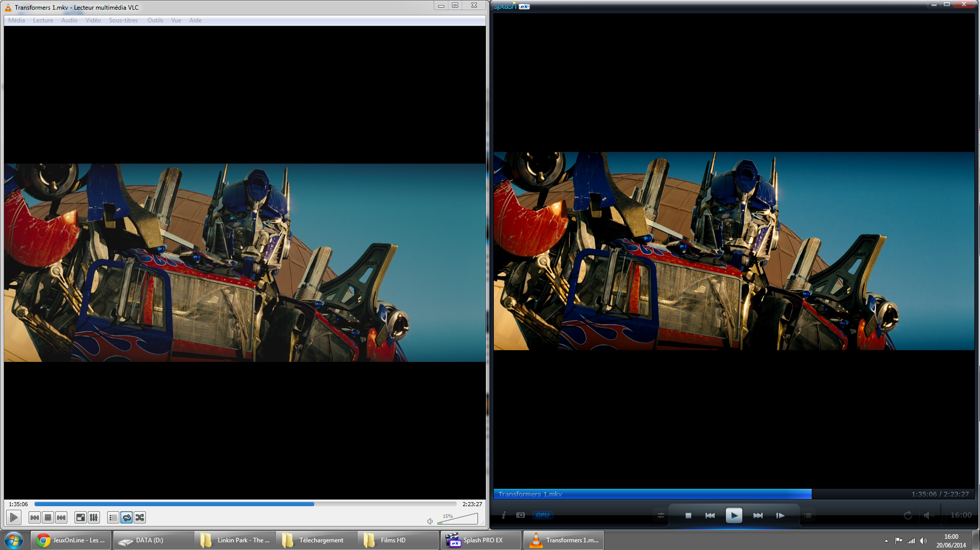
Task: Stop playback in VLC
Action: (x=48, y=517)
